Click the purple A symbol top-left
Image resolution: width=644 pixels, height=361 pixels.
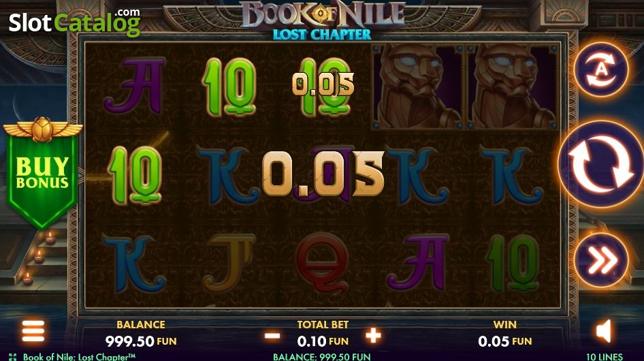tap(134, 86)
